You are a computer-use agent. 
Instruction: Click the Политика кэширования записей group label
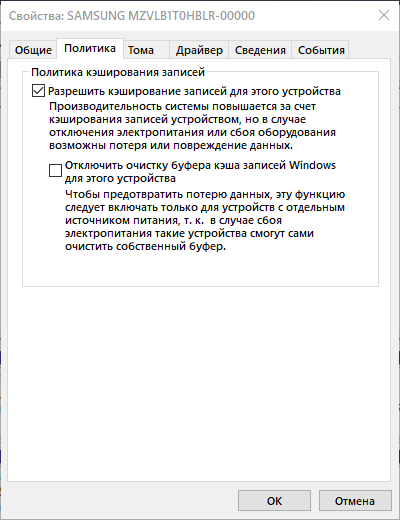[x=118, y=72]
